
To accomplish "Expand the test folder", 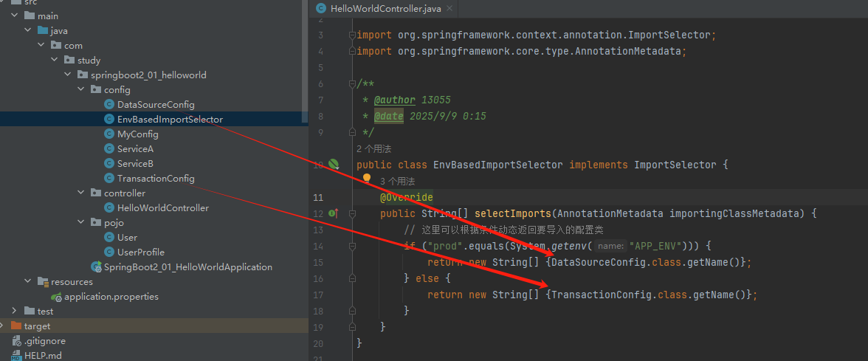I will click(x=15, y=312).
